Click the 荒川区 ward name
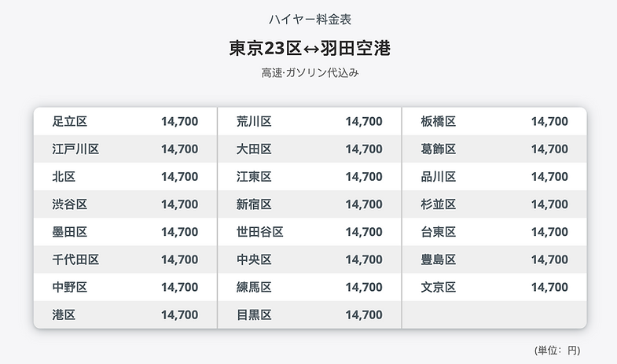This screenshot has height=364, width=617. 254,121
